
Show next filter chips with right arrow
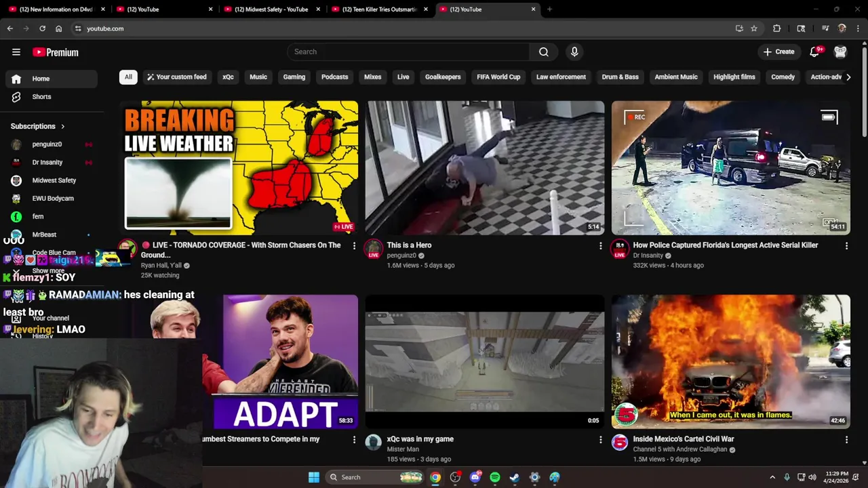tap(848, 77)
